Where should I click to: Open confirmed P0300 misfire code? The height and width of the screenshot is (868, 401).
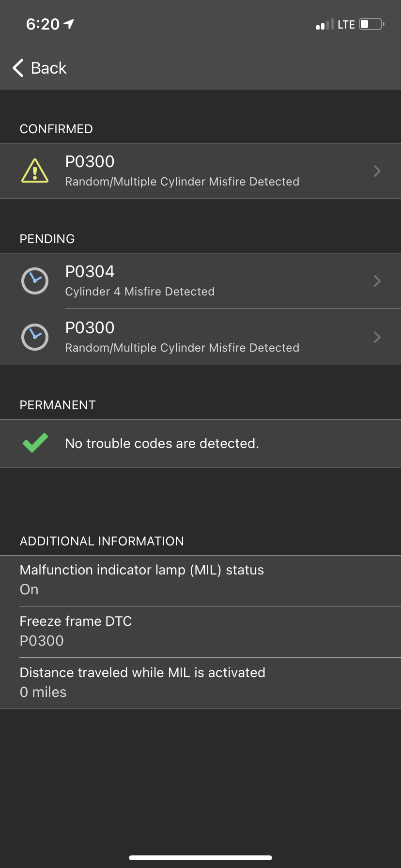pos(182,171)
